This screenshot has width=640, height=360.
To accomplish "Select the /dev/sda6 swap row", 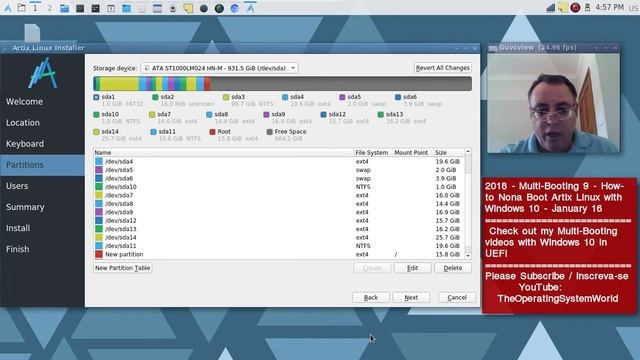I will tap(278, 178).
